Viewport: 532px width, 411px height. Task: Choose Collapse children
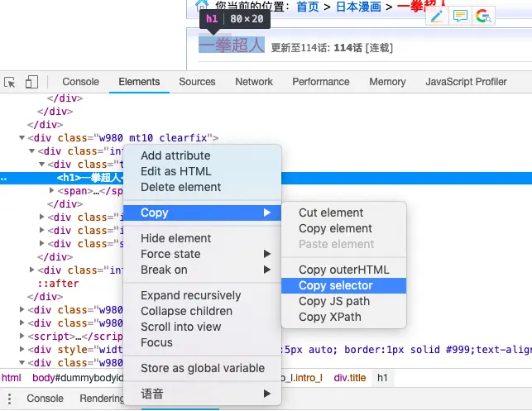[203, 311]
